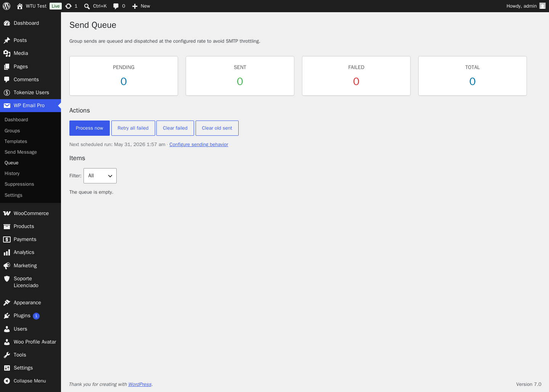The image size is (549, 392).
Task: Click Howdy, admin account text
Action: click(521, 6)
